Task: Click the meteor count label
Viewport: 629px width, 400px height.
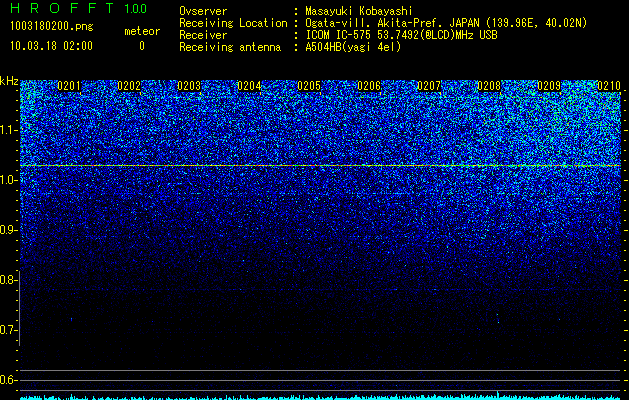Action: coord(142,31)
